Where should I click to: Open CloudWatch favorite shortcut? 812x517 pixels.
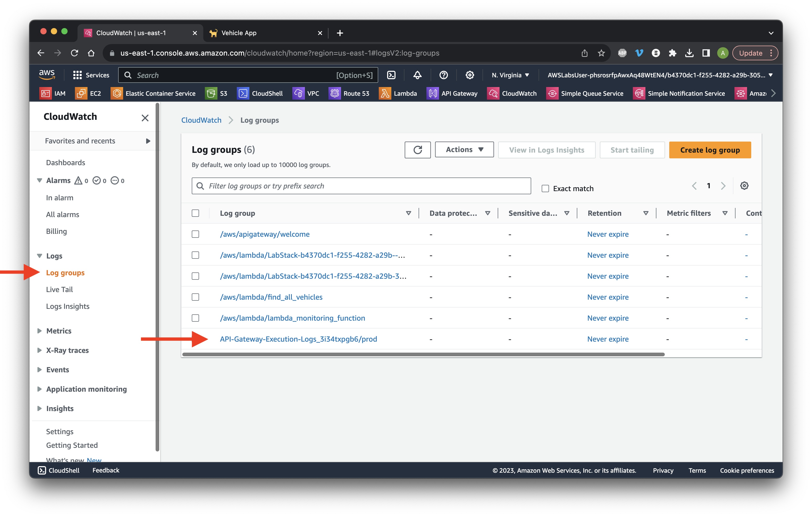click(x=512, y=94)
